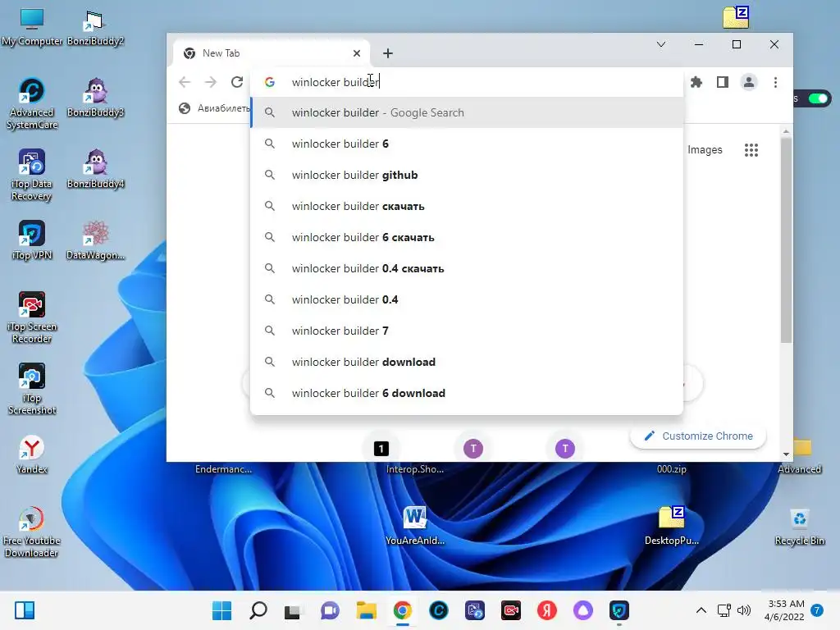Open iTop Data Recovery shortcut

pyautogui.click(x=32, y=176)
